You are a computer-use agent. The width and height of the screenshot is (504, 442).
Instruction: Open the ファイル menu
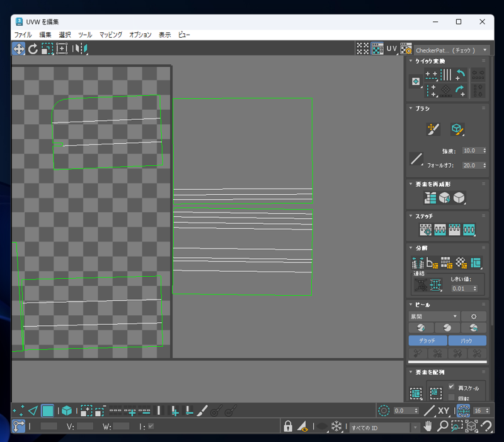(x=23, y=35)
